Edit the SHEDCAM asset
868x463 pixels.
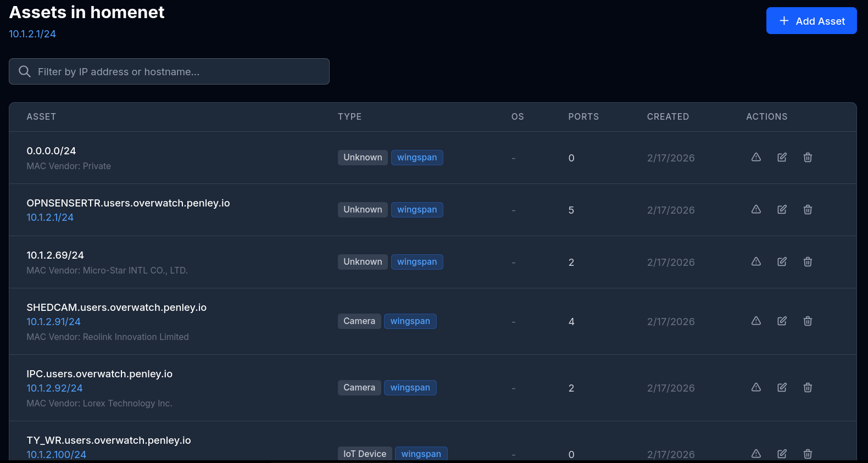click(782, 321)
